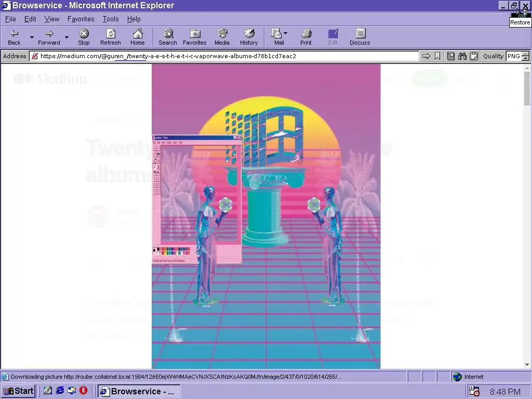Viewport: 532px width, 399px height.
Task: Click the Internet zone globe icon
Action: point(457,377)
